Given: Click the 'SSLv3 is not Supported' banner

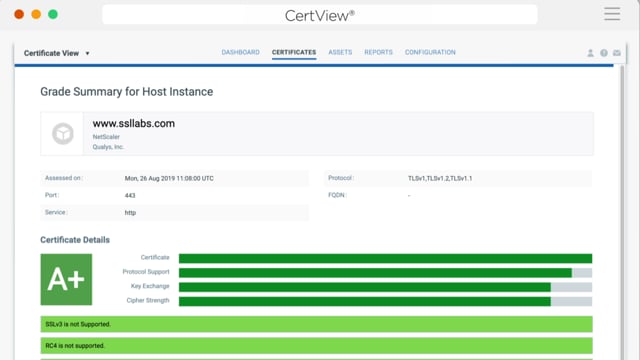Looking at the screenshot, I should click(x=316, y=324).
